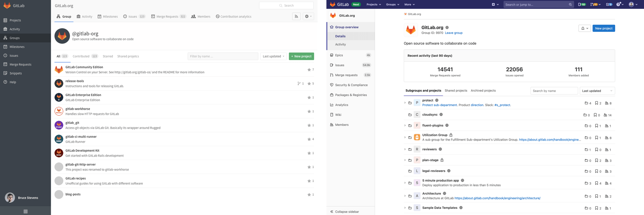Open the plus create-new dropdown in top bar
Image resolution: width=644 pixels, height=215 pixels.
[495, 4]
